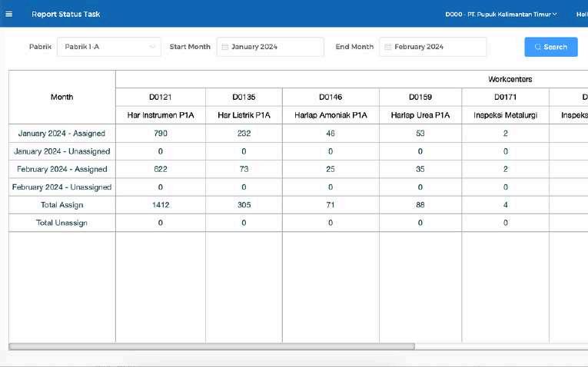Open the End Month February 2024 field
Image resolution: width=588 pixels, height=367 pixels.
(433, 47)
